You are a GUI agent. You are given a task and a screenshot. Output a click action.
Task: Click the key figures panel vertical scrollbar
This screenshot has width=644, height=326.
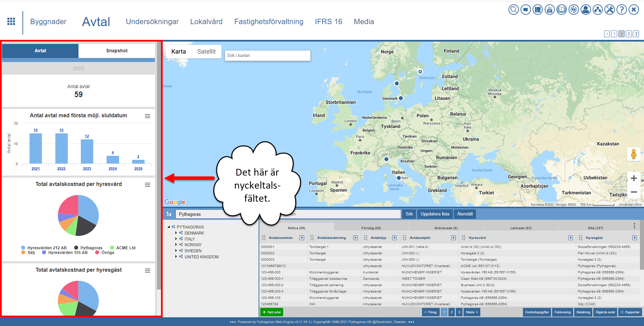point(159,168)
